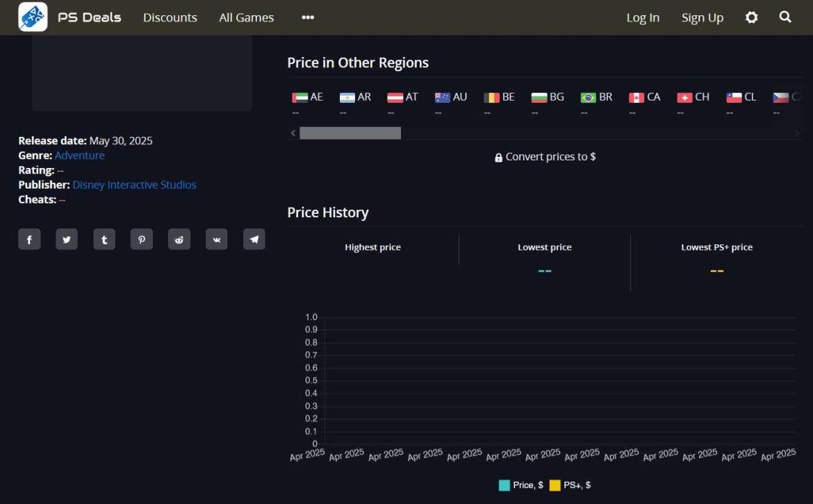The width and height of the screenshot is (813, 504).
Task: Click the regions horizontal scrollbar thumb
Action: tap(350, 133)
